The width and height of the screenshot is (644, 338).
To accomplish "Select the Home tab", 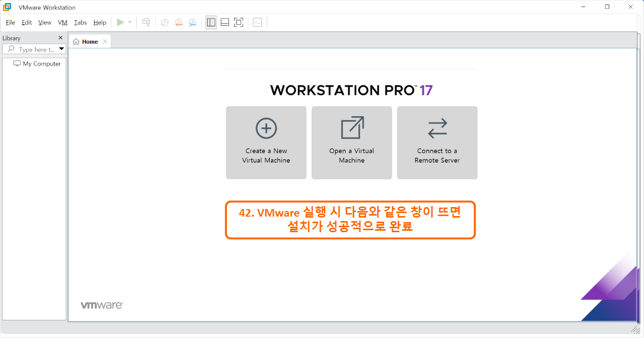I will (x=90, y=42).
